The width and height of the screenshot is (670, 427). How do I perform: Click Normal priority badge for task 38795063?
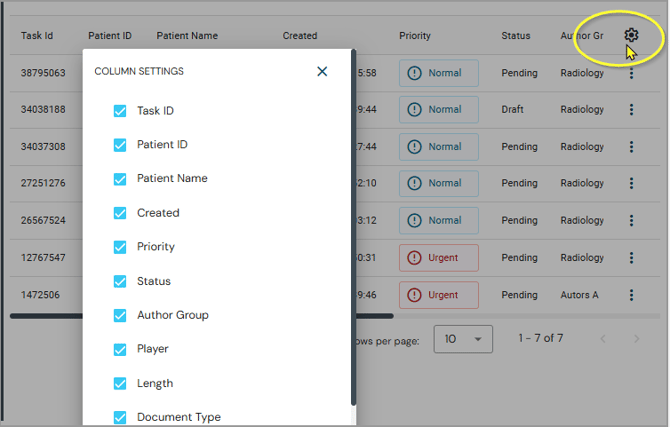pos(439,73)
